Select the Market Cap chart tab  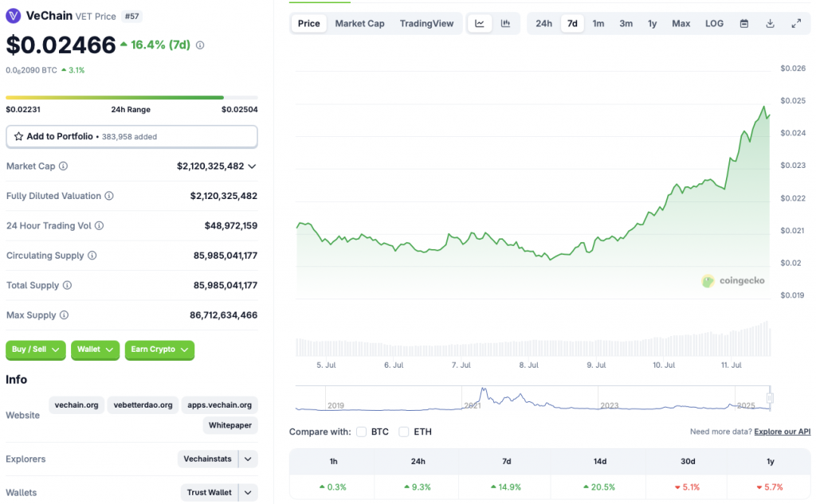359,23
